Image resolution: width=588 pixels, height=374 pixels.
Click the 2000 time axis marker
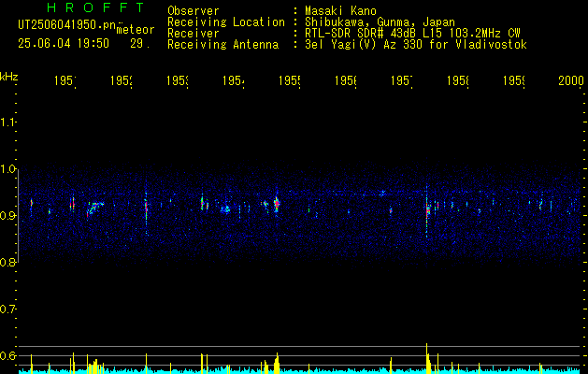[x=571, y=80]
